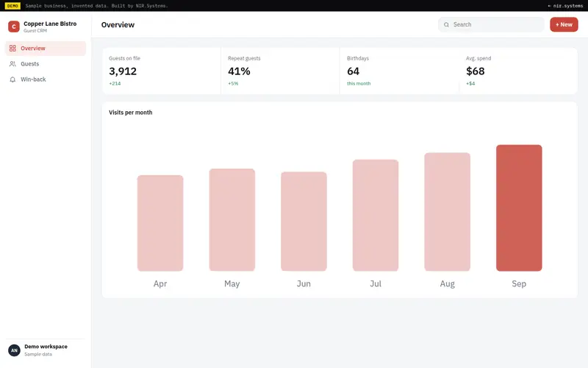Click the Sep axis label
Screen dimensions: 588x368
coord(519,284)
